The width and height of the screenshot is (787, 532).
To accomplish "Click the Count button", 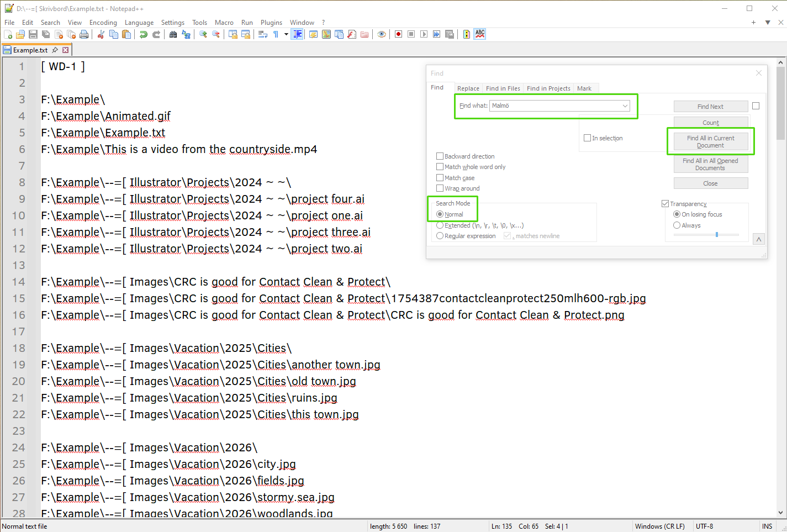I will [711, 123].
